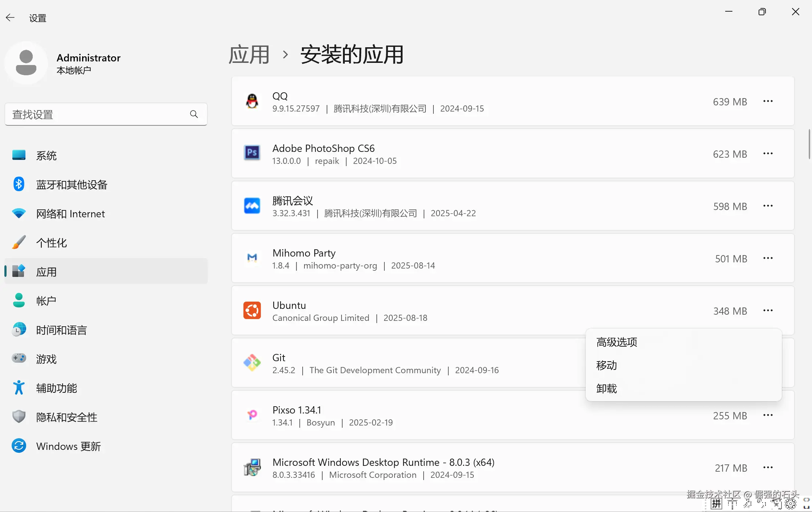This screenshot has width=812, height=512.
Task: Select the Accessibility (辅助功能) sidebar item
Action: click(56, 388)
